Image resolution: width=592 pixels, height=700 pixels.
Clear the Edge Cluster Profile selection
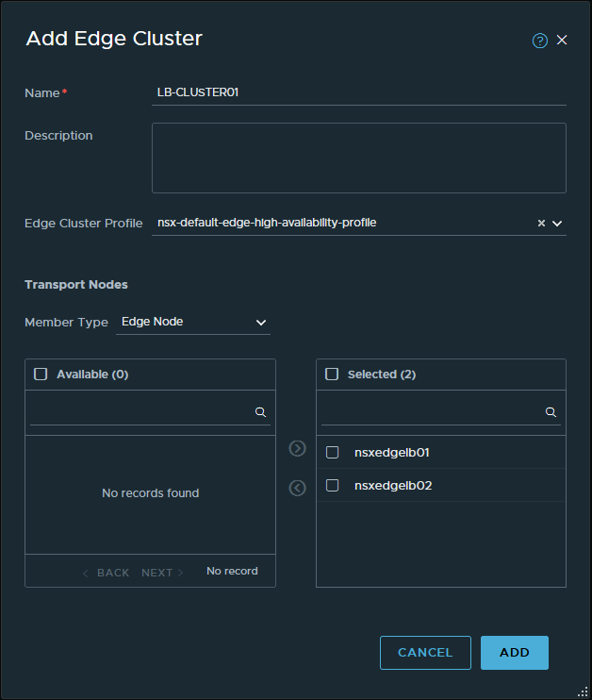pyautogui.click(x=541, y=224)
